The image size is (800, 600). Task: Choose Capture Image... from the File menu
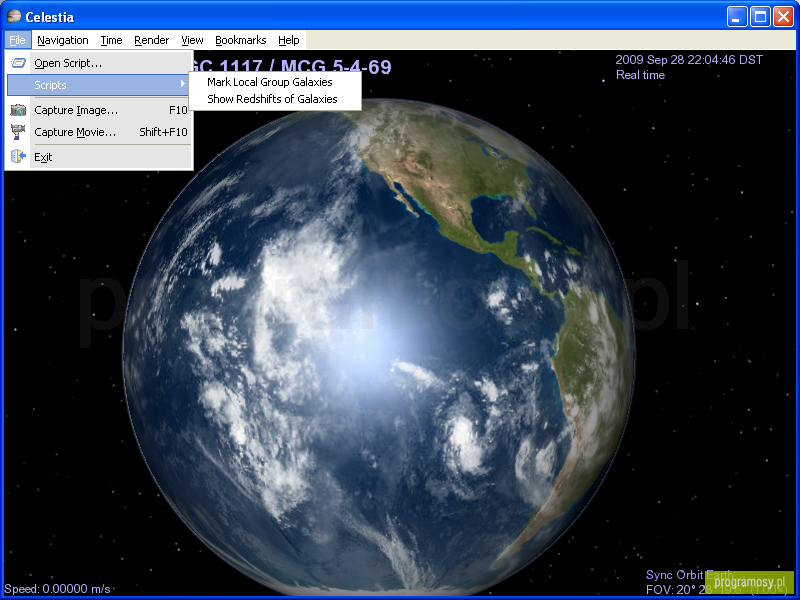pyautogui.click(x=99, y=110)
